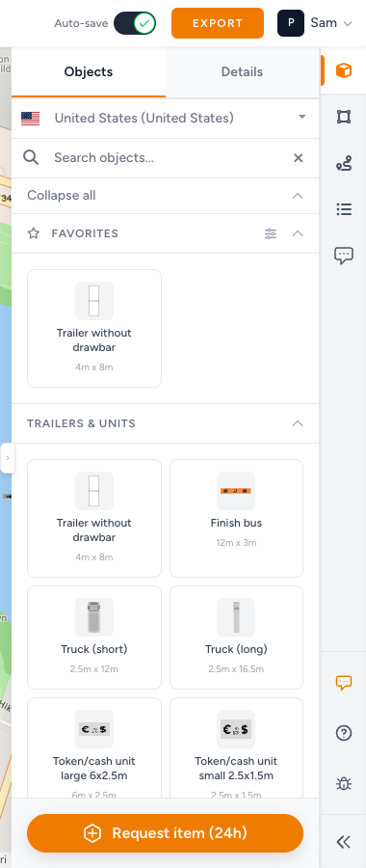Open the list view icon in sidebar
Image resolution: width=366 pixels, height=868 pixels.
coord(343,209)
